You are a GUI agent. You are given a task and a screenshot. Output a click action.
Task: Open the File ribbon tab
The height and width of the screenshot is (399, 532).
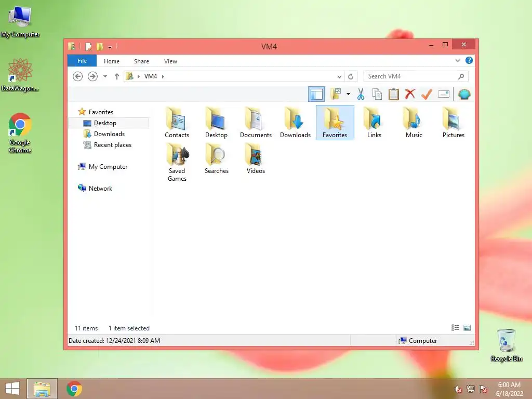point(82,61)
